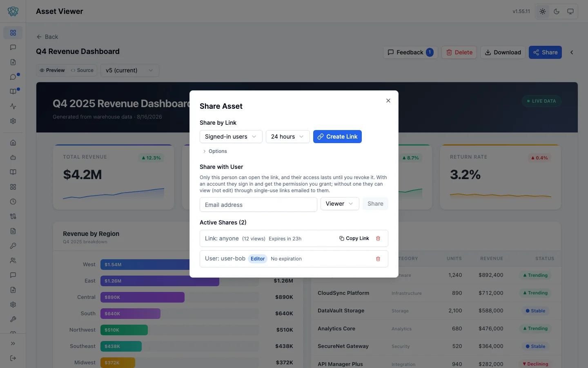This screenshot has height=368, width=588.
Task: Switch to light theme sun icon
Action: (x=543, y=11)
